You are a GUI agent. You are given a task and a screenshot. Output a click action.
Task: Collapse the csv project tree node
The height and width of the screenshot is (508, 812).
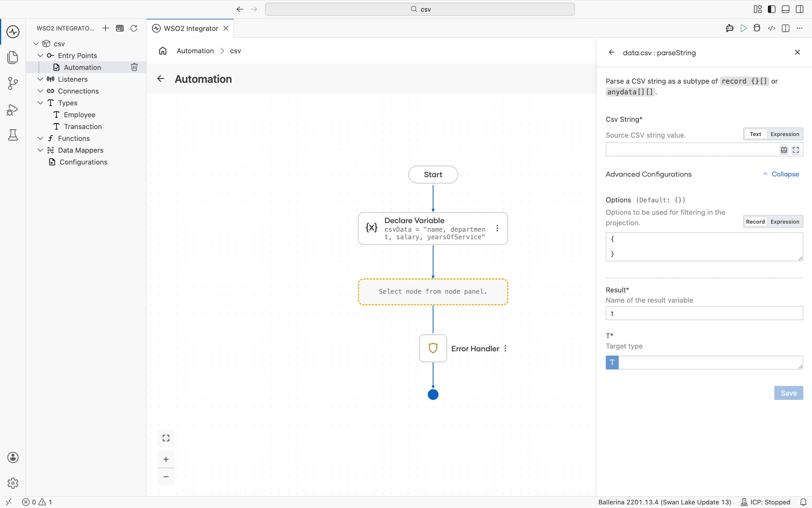point(36,43)
